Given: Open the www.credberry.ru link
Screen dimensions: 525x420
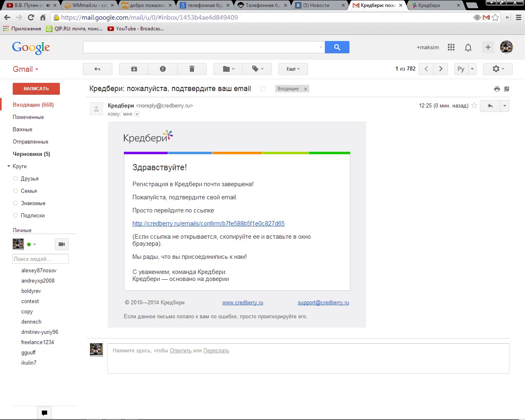Looking at the screenshot, I should (x=243, y=303).
